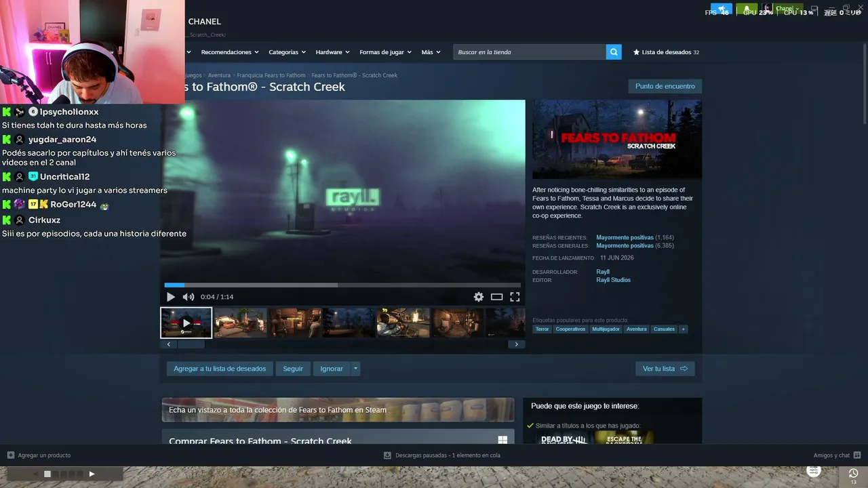
Task: Click the plus button to add tags
Action: (684, 329)
